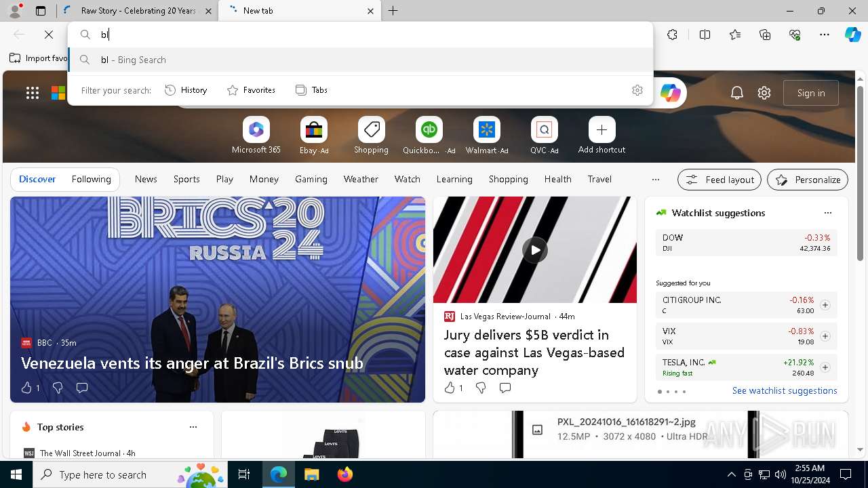The height and width of the screenshot is (488, 868).
Task: Open the Copilot sidebar icon
Action: (852, 35)
